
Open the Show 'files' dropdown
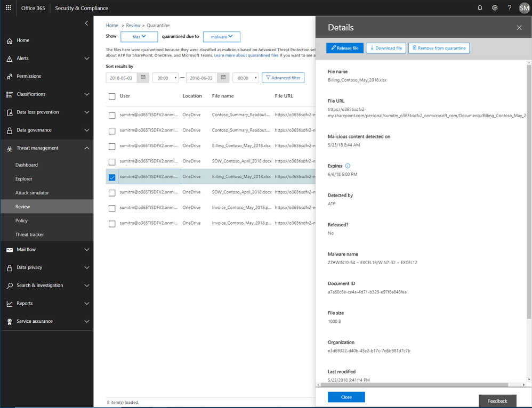(x=139, y=37)
